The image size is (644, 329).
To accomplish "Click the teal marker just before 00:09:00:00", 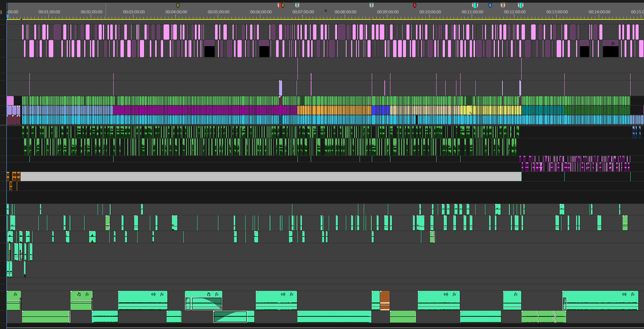I will point(371,5).
